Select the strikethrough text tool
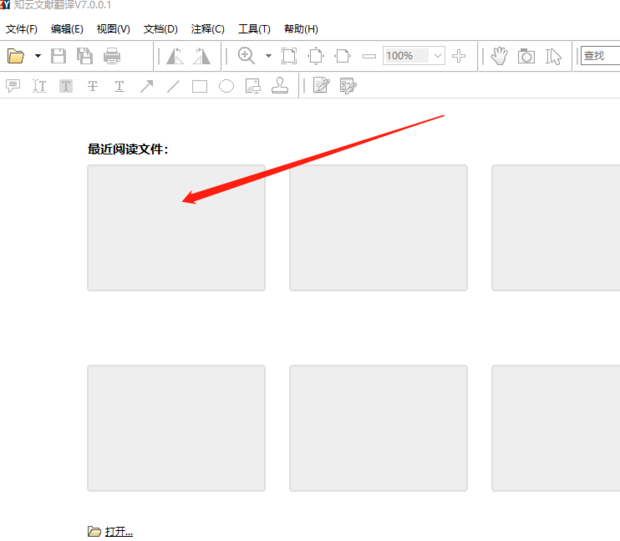 tap(93, 86)
